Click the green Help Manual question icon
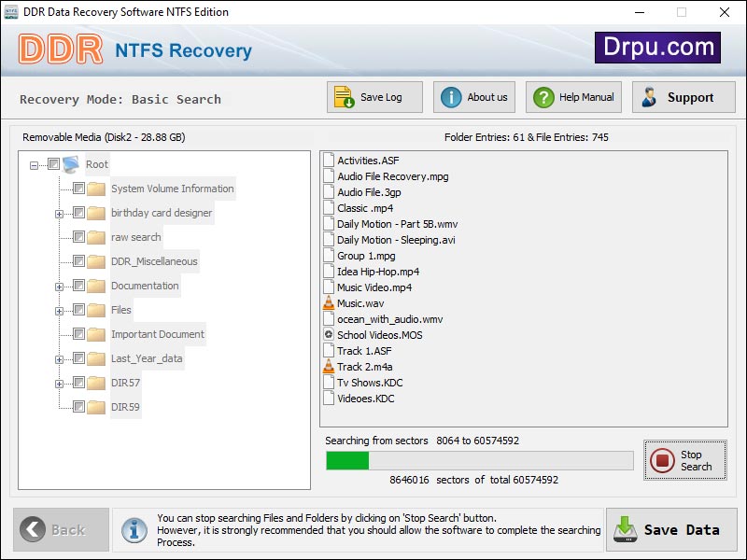The width and height of the screenshot is (747, 560). tap(546, 96)
